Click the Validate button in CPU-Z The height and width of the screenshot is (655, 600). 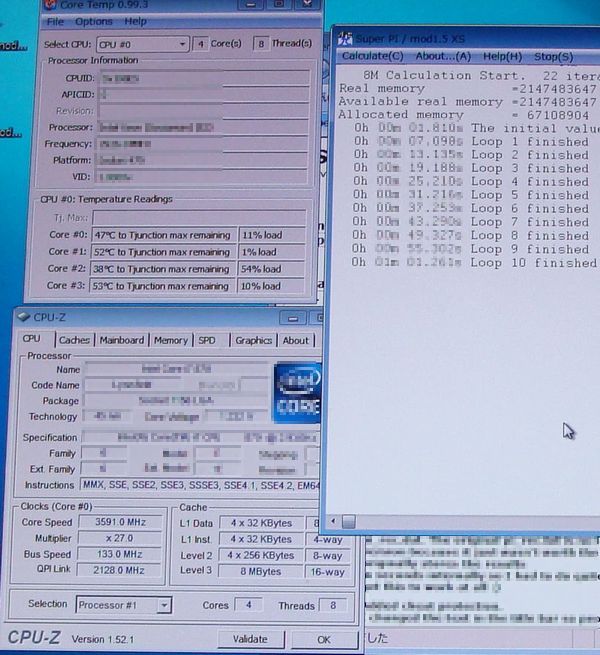pos(250,639)
